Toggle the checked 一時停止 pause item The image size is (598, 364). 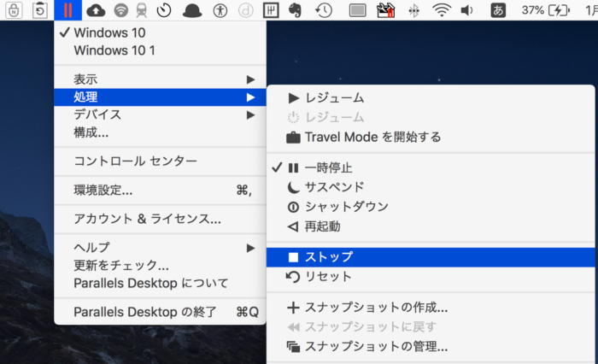pyautogui.click(x=431, y=167)
